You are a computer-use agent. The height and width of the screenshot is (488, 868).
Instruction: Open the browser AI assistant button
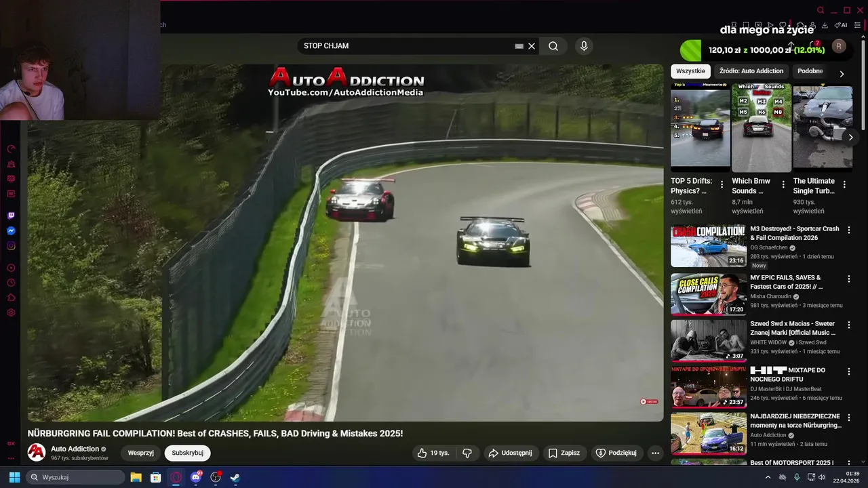click(841, 25)
